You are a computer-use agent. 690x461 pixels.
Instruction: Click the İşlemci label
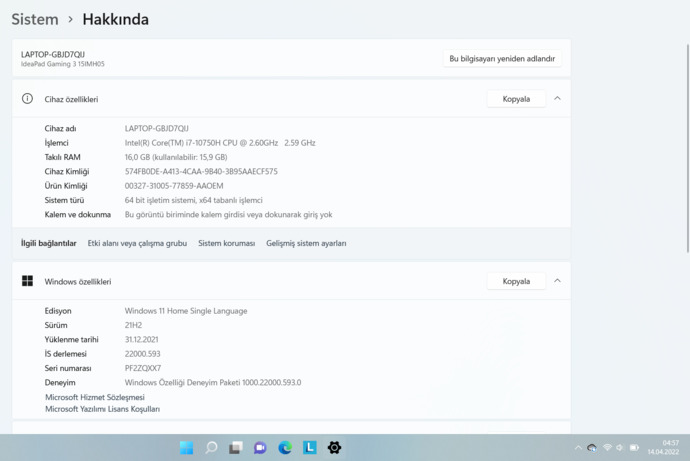coord(56,143)
